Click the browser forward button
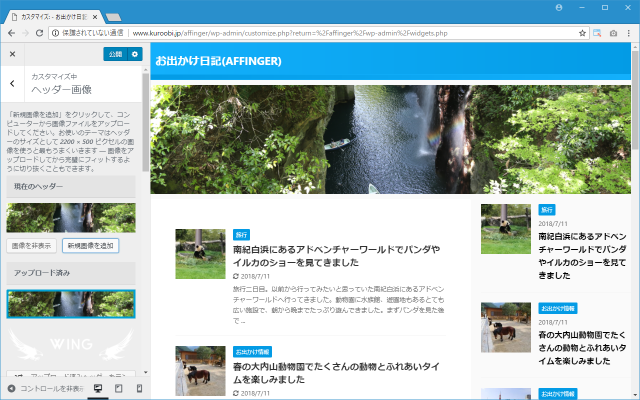Viewport: 640px width, 400px height. click(x=25, y=33)
